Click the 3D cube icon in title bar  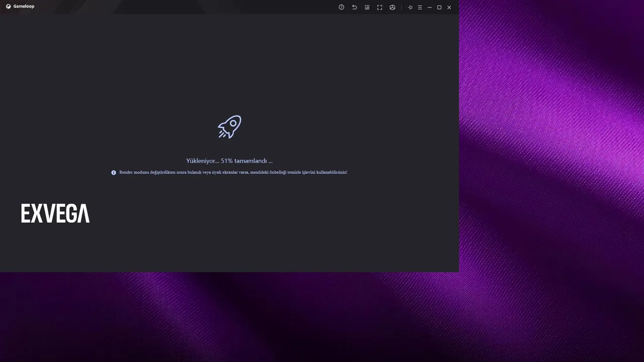click(392, 7)
